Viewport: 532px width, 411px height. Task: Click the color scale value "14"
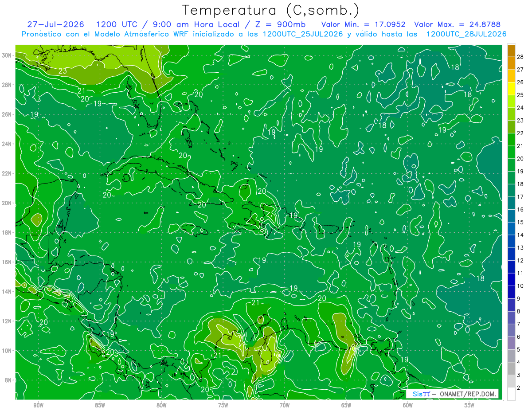click(x=520, y=235)
